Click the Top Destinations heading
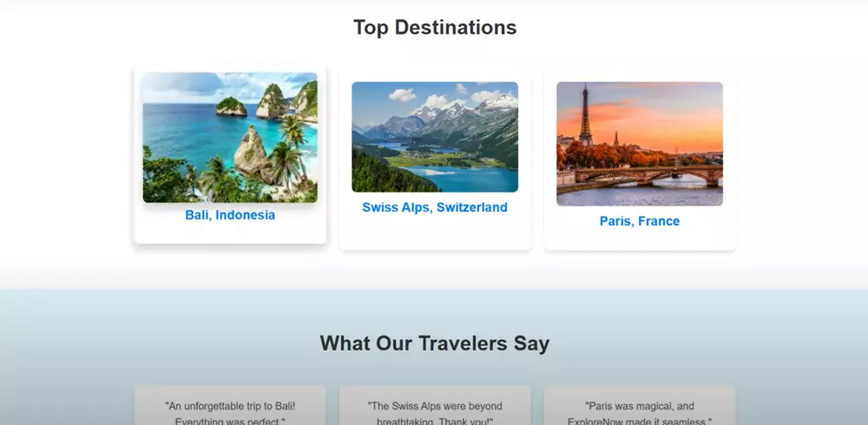 [435, 27]
